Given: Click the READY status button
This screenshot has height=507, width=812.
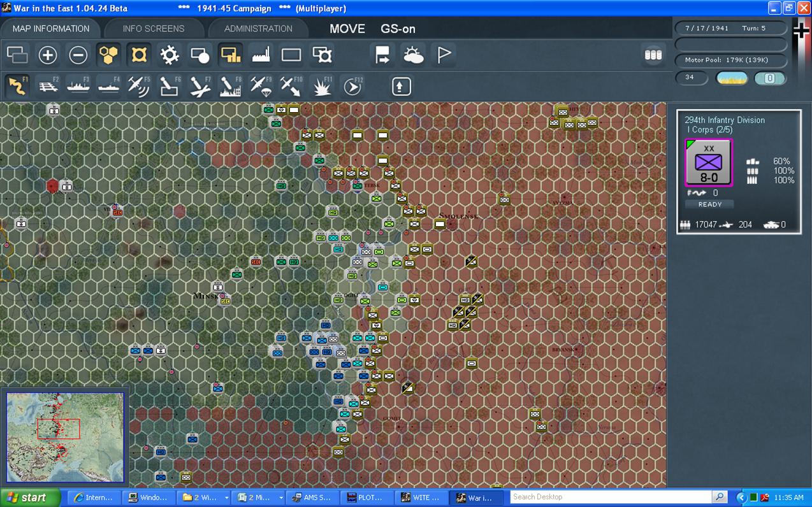Looking at the screenshot, I should 709,204.
